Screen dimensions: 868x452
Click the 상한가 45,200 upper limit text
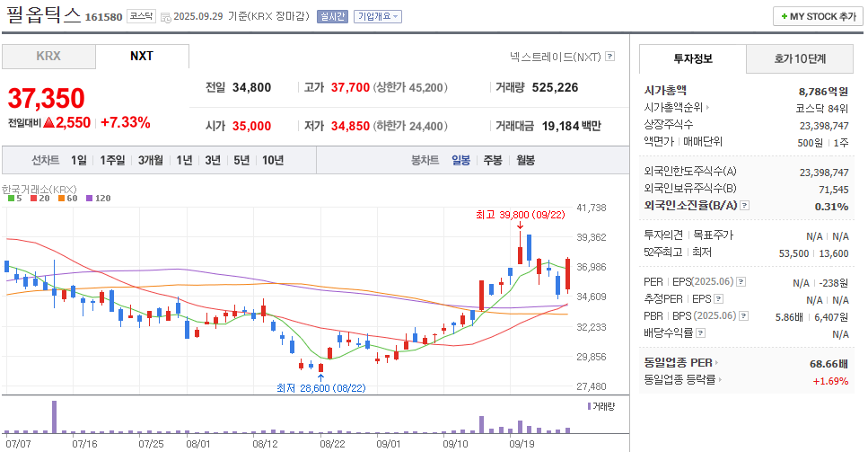coord(410,87)
